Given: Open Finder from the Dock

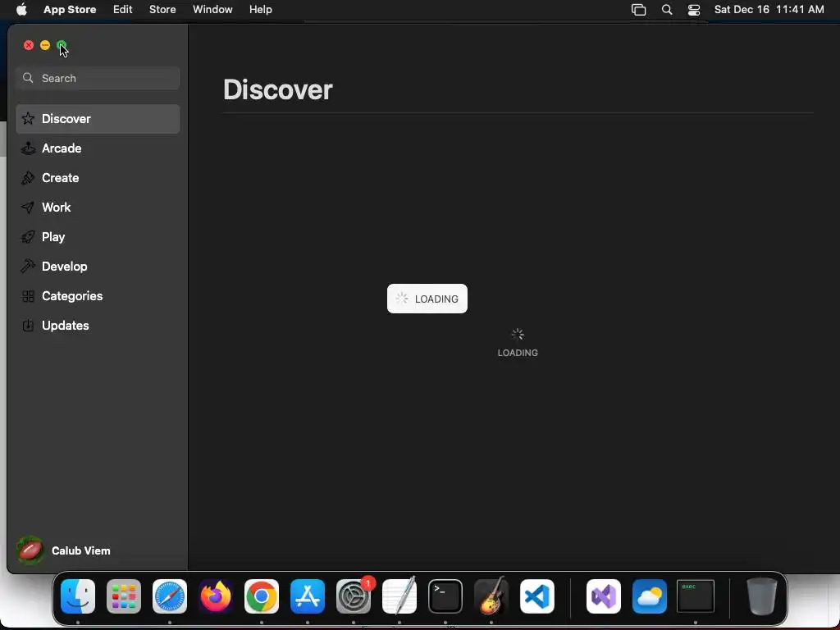Looking at the screenshot, I should click(78, 596).
